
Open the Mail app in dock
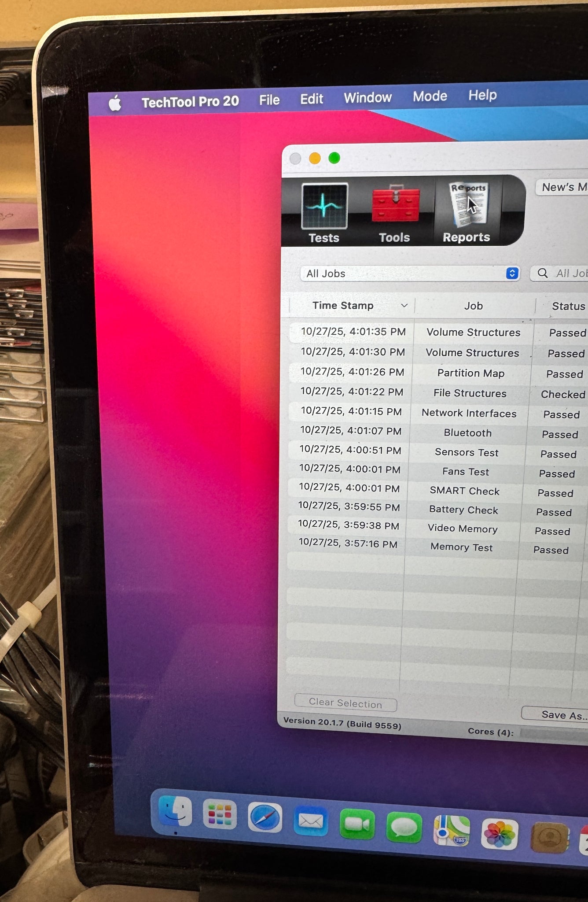click(x=311, y=821)
